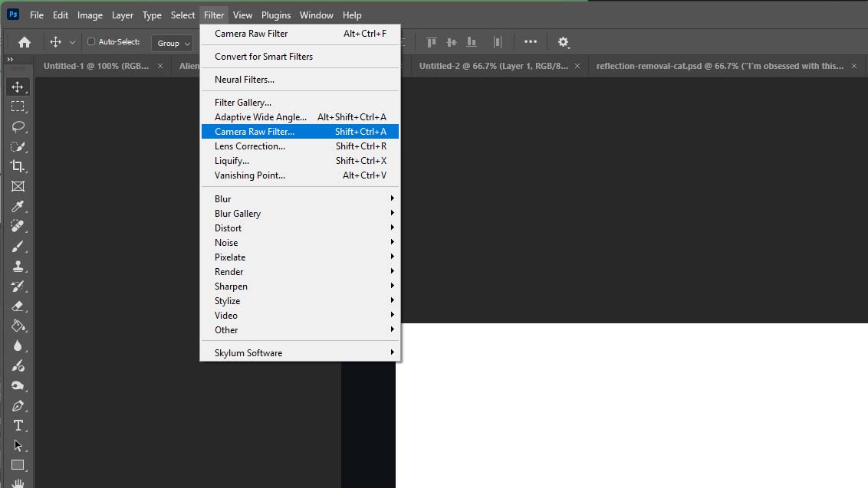
Task: Expand the Render submenu
Action: (x=300, y=272)
